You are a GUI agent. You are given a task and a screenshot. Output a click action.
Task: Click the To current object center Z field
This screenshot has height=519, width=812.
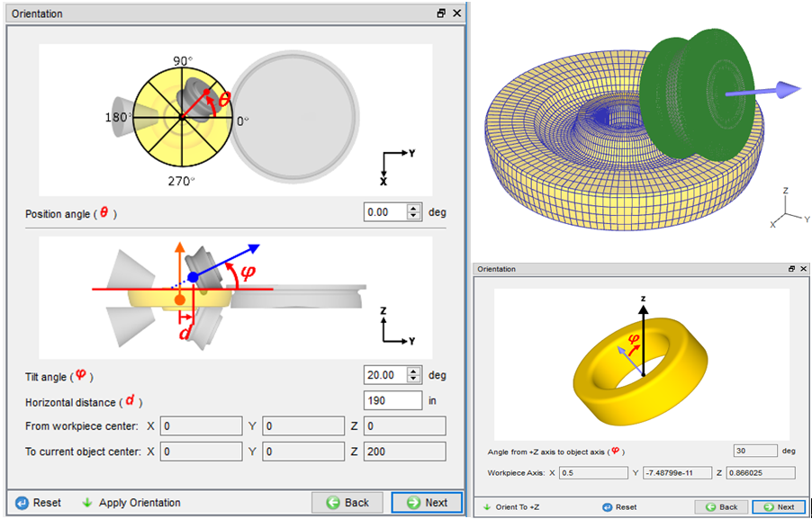404,451
